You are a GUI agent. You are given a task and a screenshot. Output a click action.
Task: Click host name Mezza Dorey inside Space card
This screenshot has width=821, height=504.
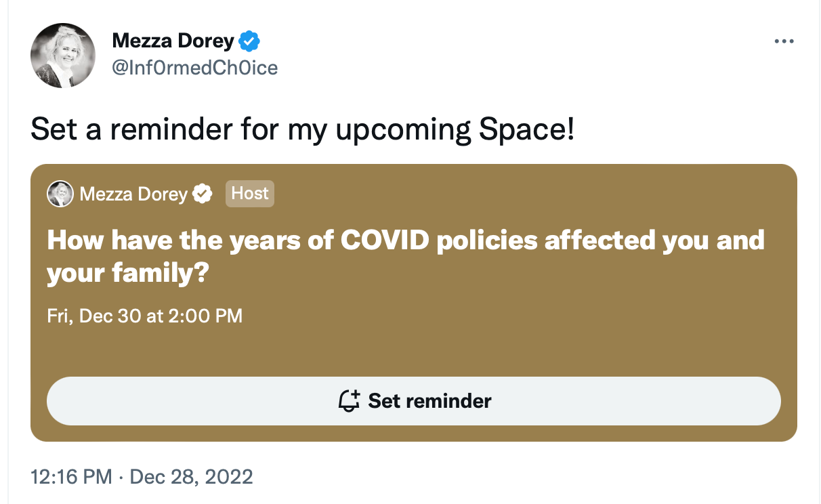click(133, 194)
